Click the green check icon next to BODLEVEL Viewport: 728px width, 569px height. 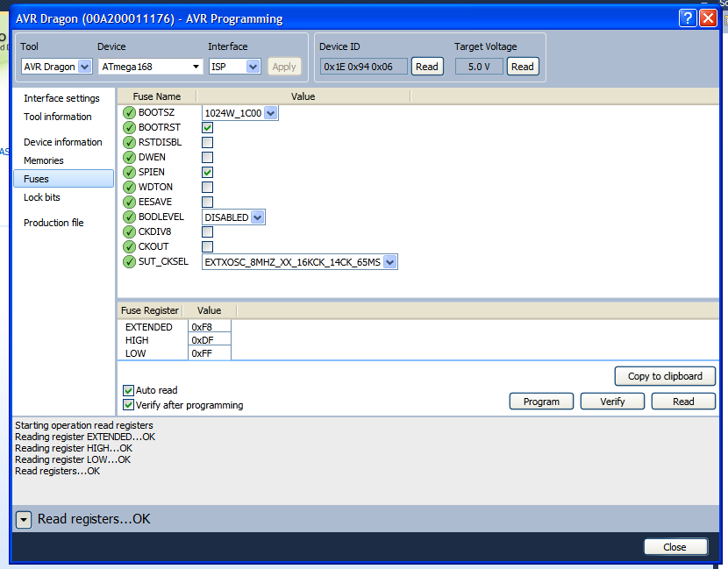(x=130, y=217)
